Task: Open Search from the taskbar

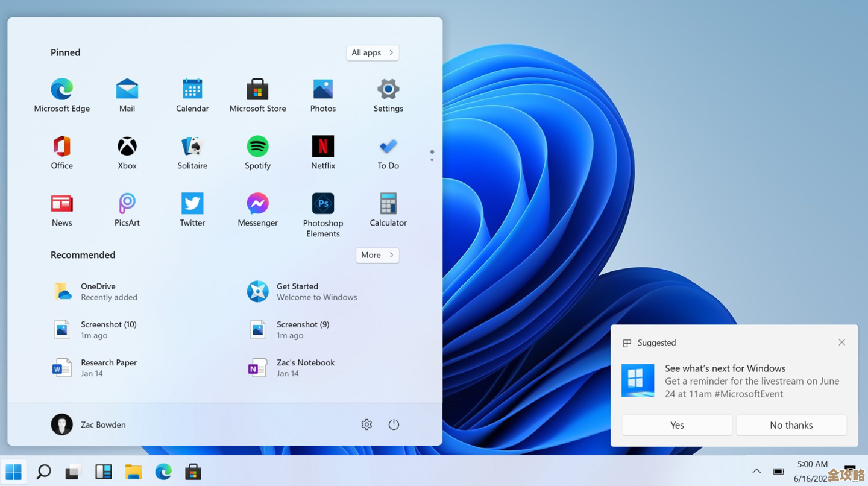Action: [x=43, y=472]
